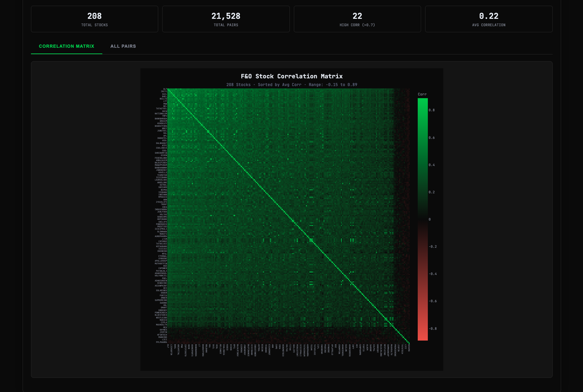
Task: Click the HDFCBANK row label
Action: tap(162, 219)
